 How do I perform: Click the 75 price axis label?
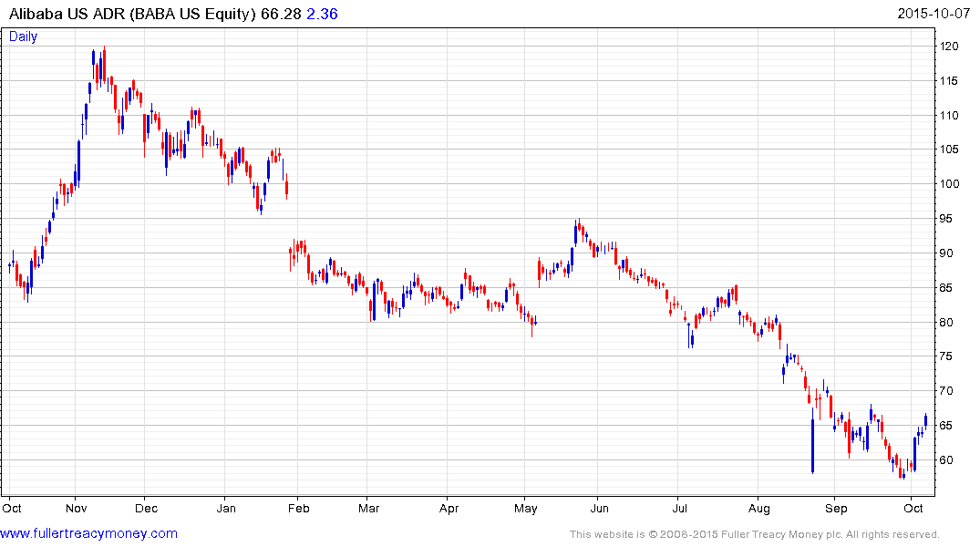tap(945, 356)
